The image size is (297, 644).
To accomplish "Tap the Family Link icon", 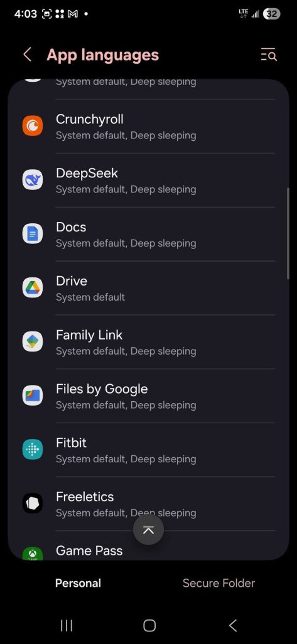I will pyautogui.click(x=33, y=341).
